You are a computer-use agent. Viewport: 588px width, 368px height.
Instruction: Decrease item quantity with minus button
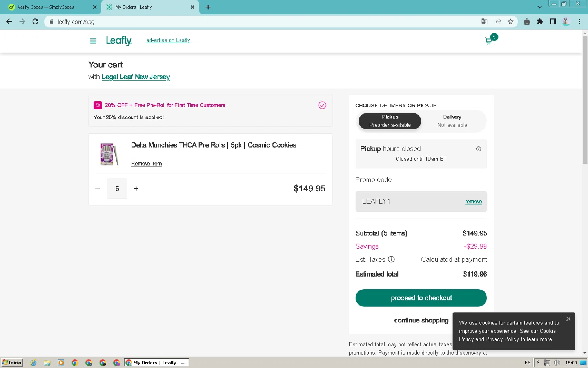tap(98, 189)
